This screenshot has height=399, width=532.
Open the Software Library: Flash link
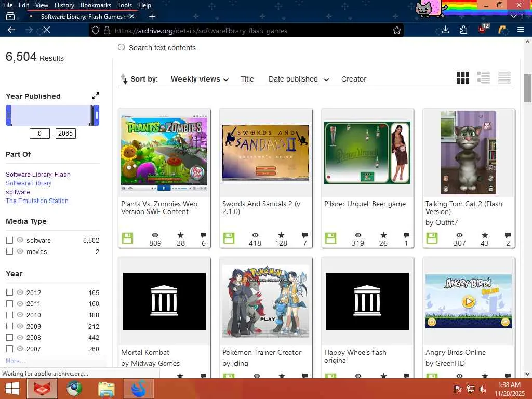(38, 175)
